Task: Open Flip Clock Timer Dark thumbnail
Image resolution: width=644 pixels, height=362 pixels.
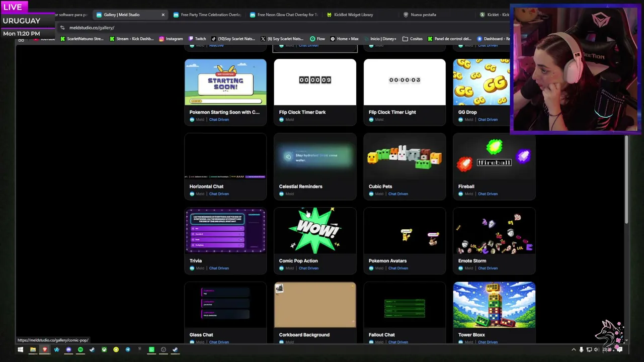Action: [x=315, y=82]
